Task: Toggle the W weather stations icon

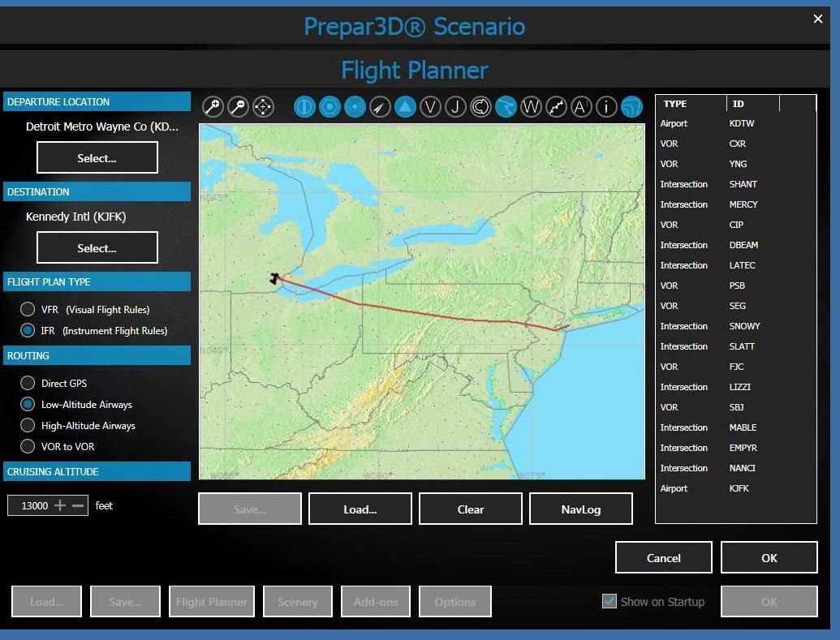Action: tap(531, 107)
